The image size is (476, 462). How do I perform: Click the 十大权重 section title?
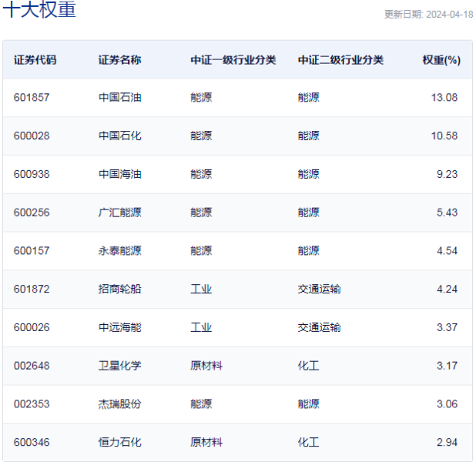[x=40, y=12]
